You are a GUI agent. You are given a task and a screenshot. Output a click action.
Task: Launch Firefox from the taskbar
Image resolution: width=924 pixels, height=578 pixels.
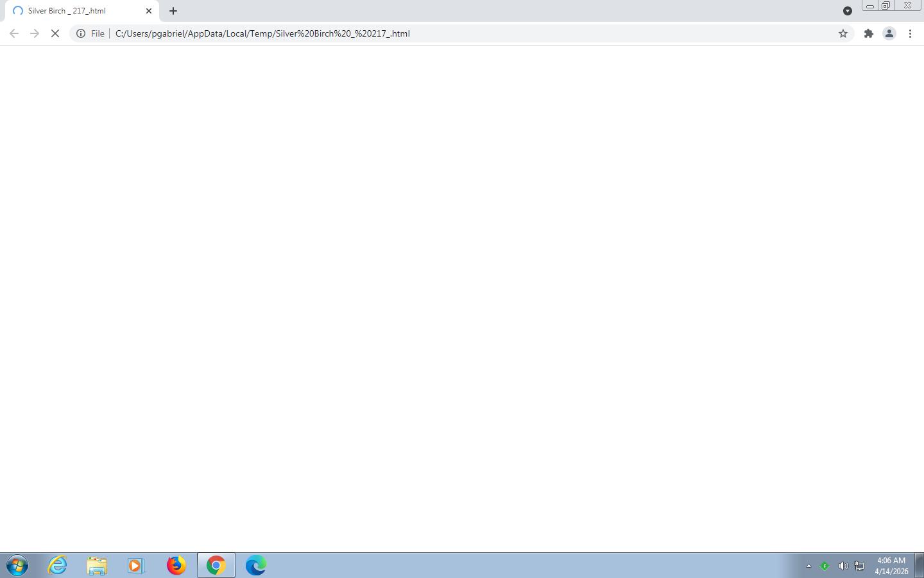tap(176, 565)
